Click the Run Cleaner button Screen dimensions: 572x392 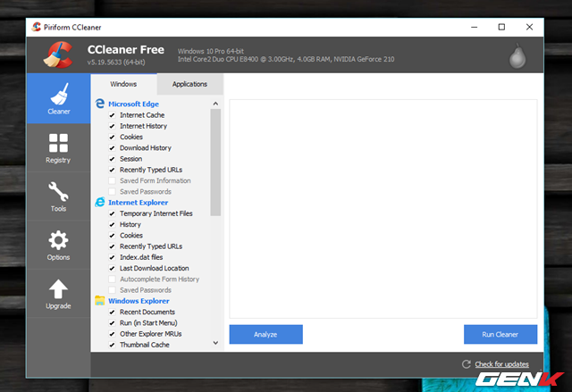[500, 334]
